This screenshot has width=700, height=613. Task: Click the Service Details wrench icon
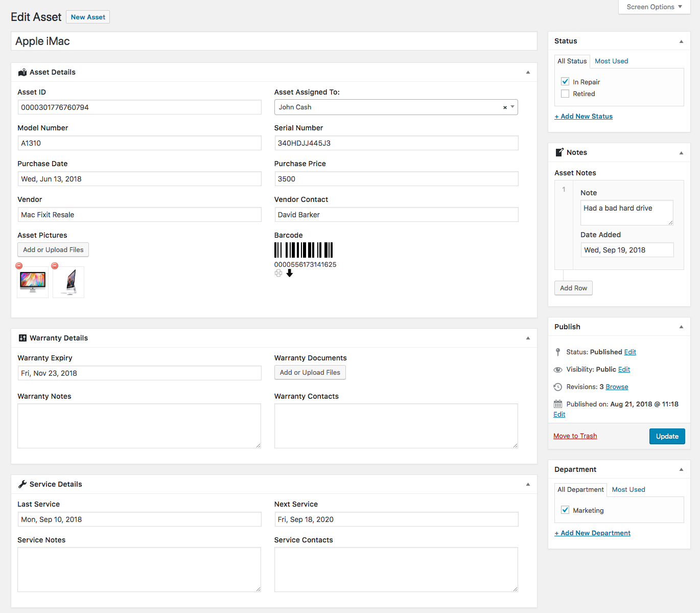(x=22, y=484)
